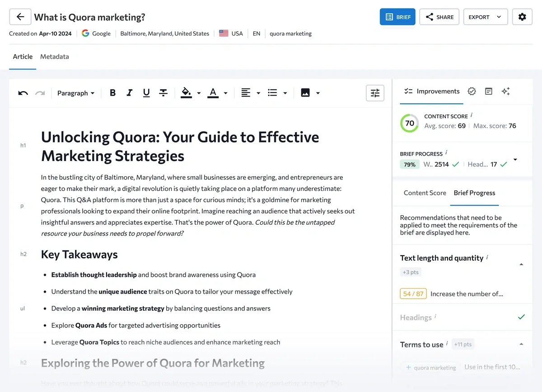Collapse the Text length and quantity section
542x392 pixels.
(521, 264)
